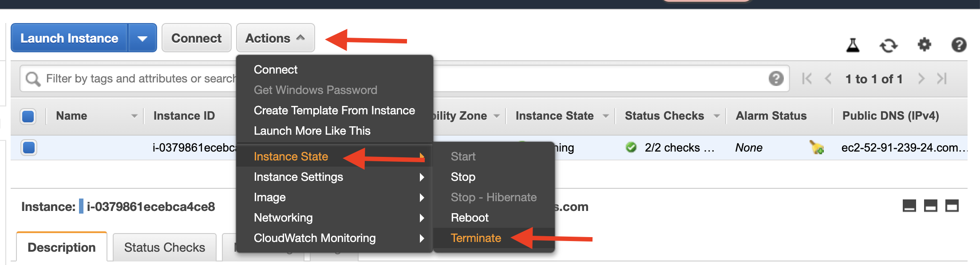Click the alarm status add-alarm icon
The image size is (980, 265).
coord(816,147)
